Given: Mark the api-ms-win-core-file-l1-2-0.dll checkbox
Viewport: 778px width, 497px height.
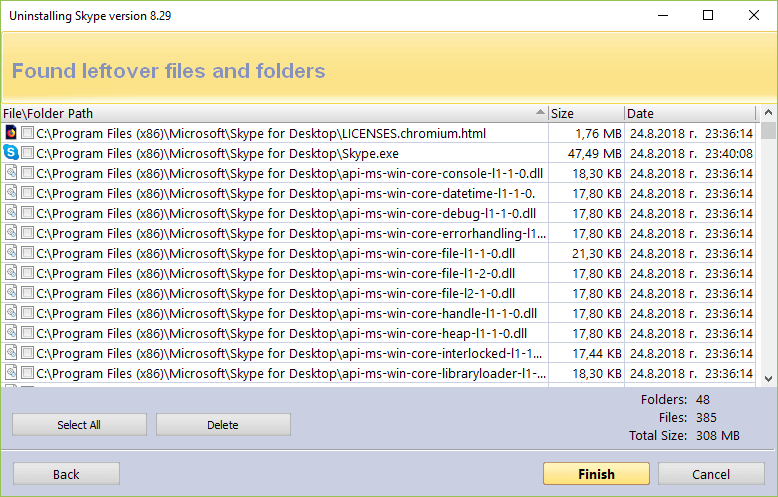Looking at the screenshot, I should point(27,273).
